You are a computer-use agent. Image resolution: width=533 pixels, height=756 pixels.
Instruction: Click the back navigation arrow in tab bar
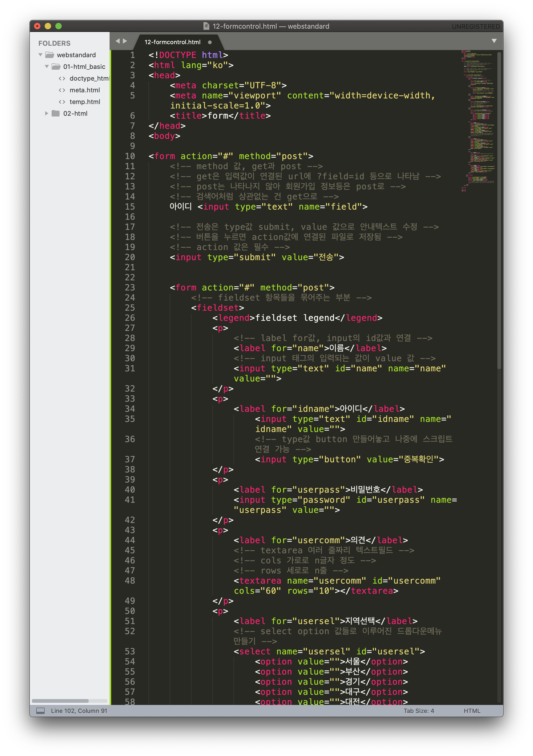(118, 41)
